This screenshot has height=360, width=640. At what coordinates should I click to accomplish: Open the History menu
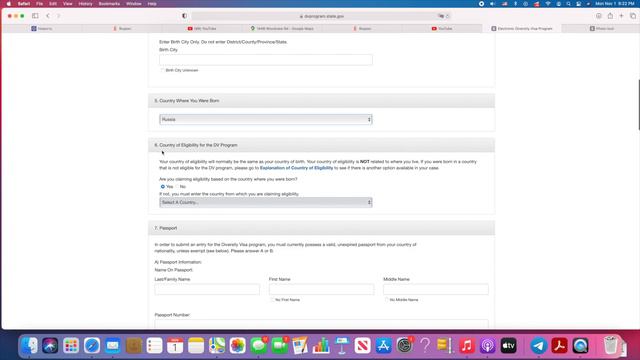coord(85,4)
